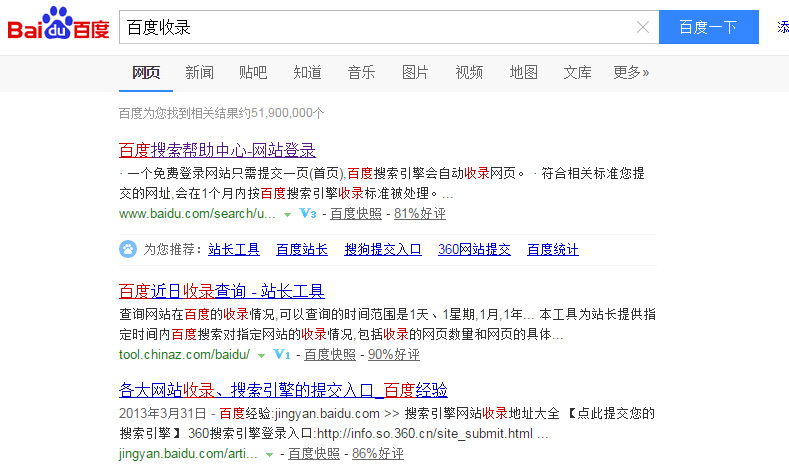This screenshot has width=789, height=471.
Task: Click the Baidu logo
Action: pos(58,24)
